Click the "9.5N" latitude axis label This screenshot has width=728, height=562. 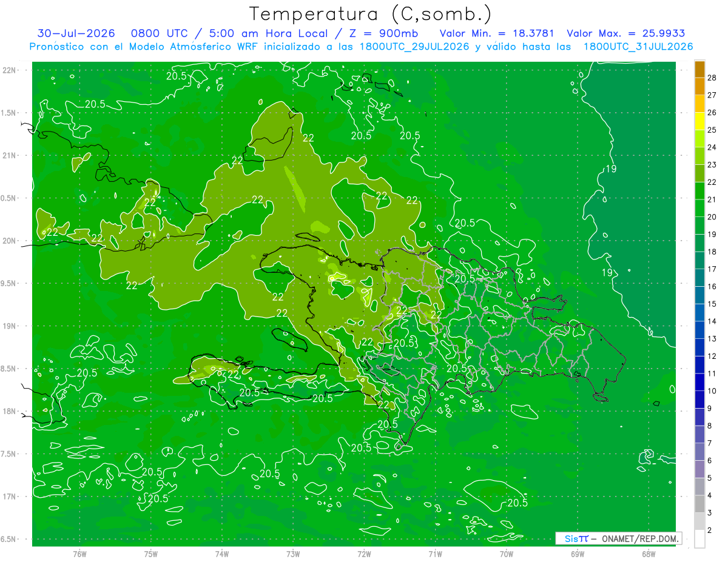9,283
